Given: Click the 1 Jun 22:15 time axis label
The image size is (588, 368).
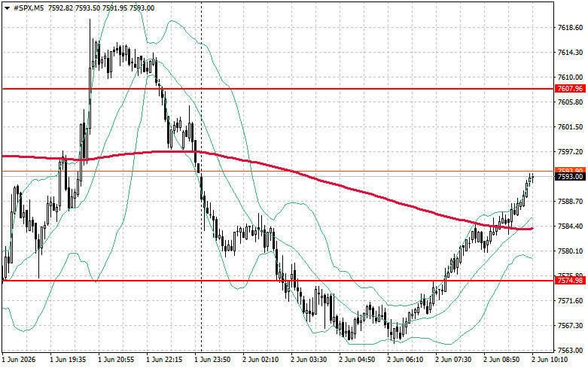Looking at the screenshot, I should 164,360.
